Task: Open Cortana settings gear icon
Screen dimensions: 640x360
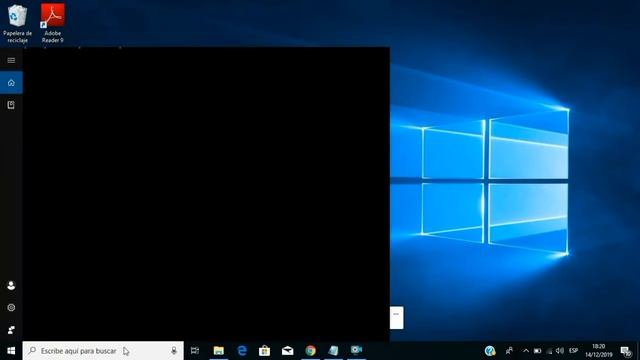Action: (x=11, y=307)
